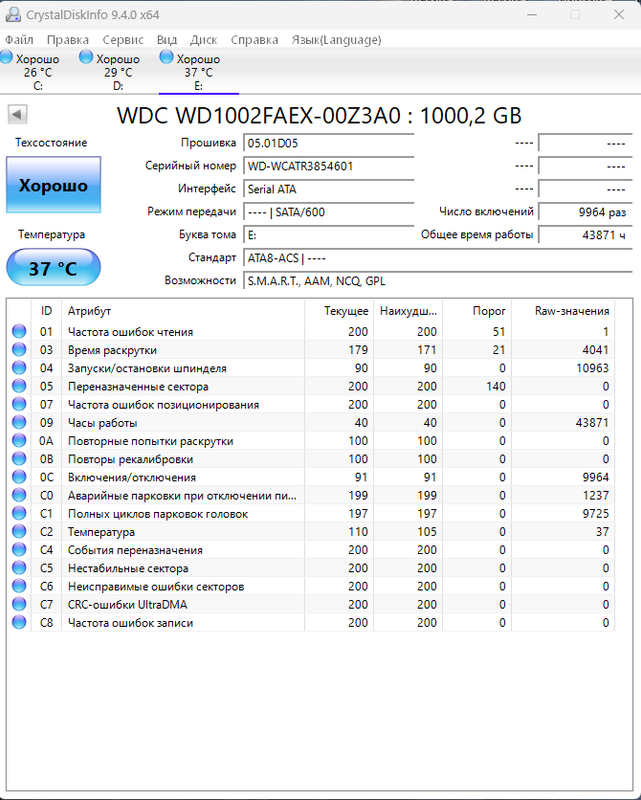The height and width of the screenshot is (800, 641).
Task: Select row Запуски/остановки шпинделя
Action: click(311, 368)
